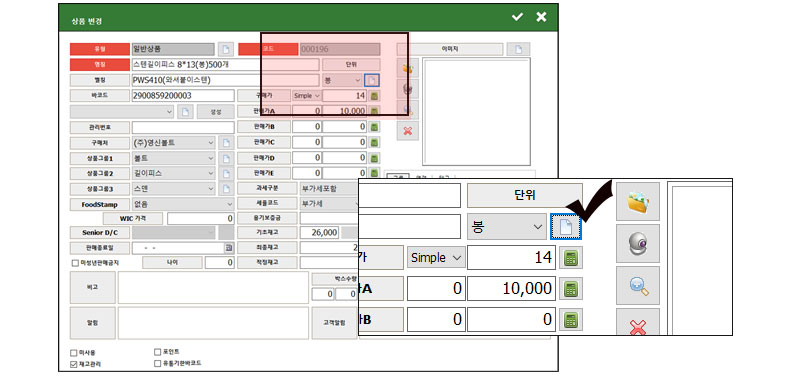This screenshot has height=384, width=800.
Task: Click the 고객알림 button
Action: (x=334, y=323)
